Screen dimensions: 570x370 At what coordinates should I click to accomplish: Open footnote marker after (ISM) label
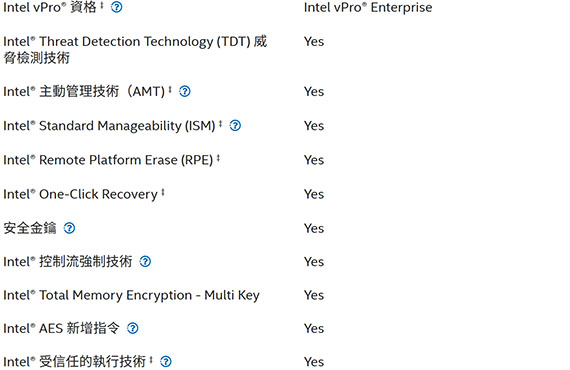[220, 124]
